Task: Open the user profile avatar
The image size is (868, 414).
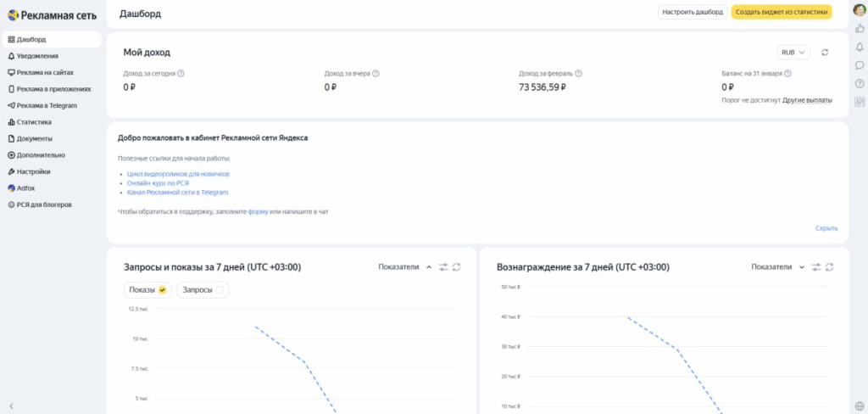Action: click(x=860, y=10)
